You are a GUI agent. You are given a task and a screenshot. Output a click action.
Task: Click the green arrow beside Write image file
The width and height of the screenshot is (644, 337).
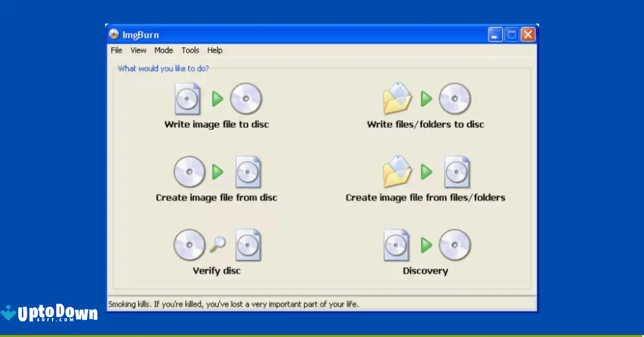coord(218,98)
